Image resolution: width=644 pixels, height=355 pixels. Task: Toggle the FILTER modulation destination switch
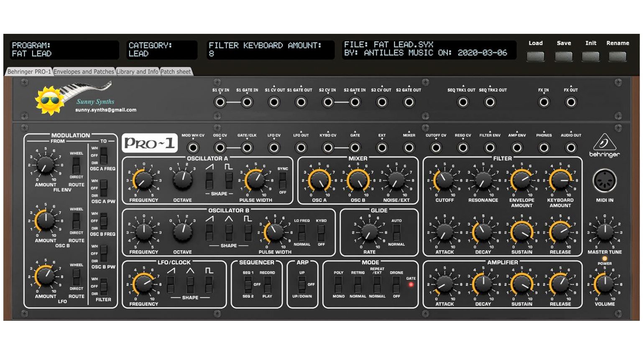[104, 287]
